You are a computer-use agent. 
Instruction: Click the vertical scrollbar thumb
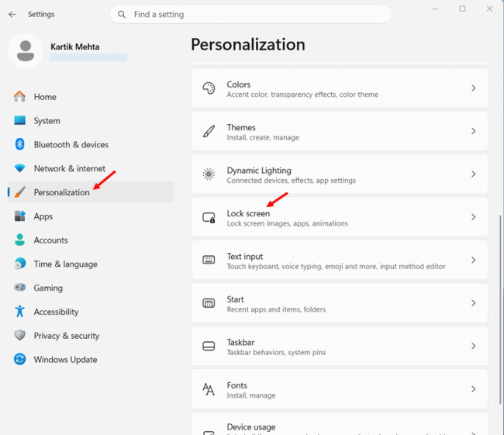pos(500,309)
